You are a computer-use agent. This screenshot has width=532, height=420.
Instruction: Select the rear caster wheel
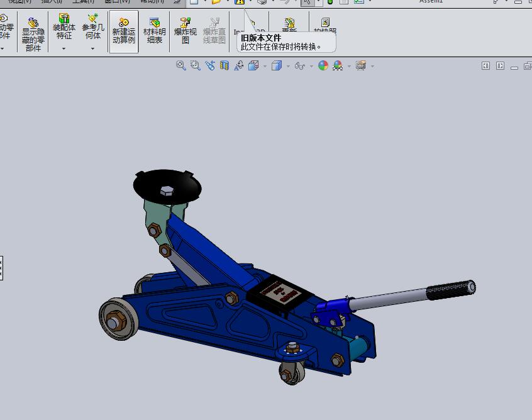point(292,373)
